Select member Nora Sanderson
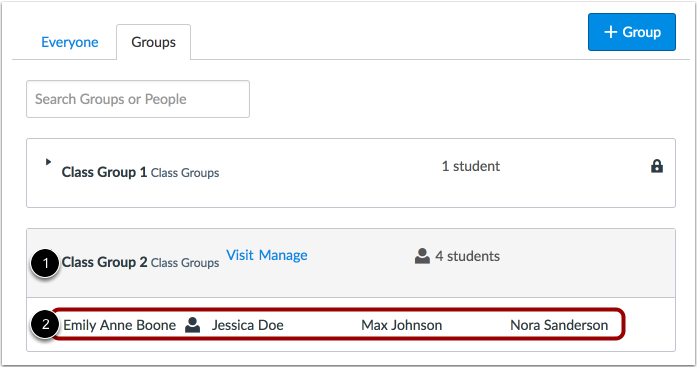698x367 pixels. [559, 325]
